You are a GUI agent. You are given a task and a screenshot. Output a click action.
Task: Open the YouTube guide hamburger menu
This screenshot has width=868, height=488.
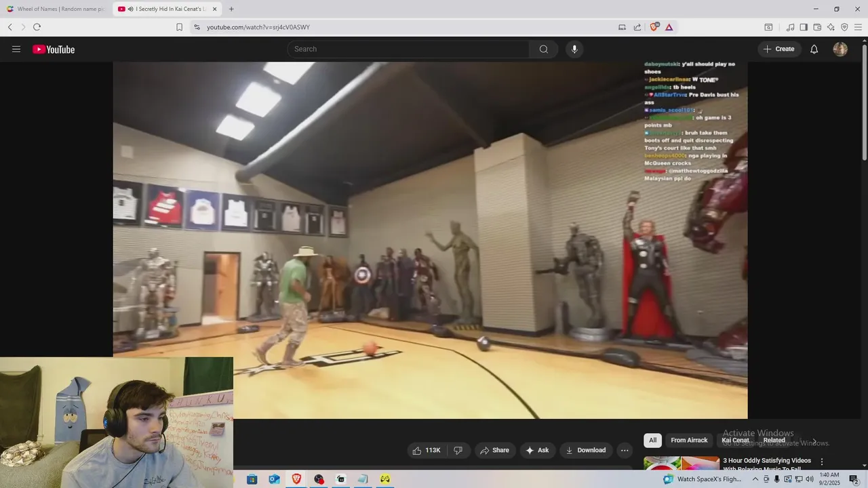click(16, 49)
